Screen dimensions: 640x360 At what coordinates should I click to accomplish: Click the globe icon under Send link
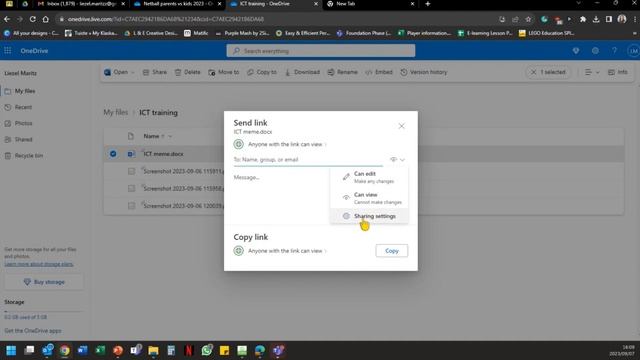click(239, 144)
